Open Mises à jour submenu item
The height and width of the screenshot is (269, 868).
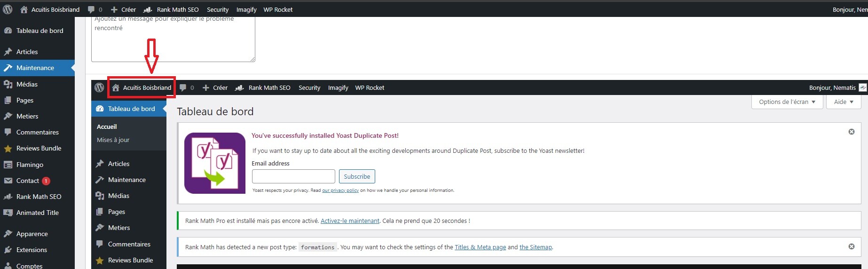113,140
